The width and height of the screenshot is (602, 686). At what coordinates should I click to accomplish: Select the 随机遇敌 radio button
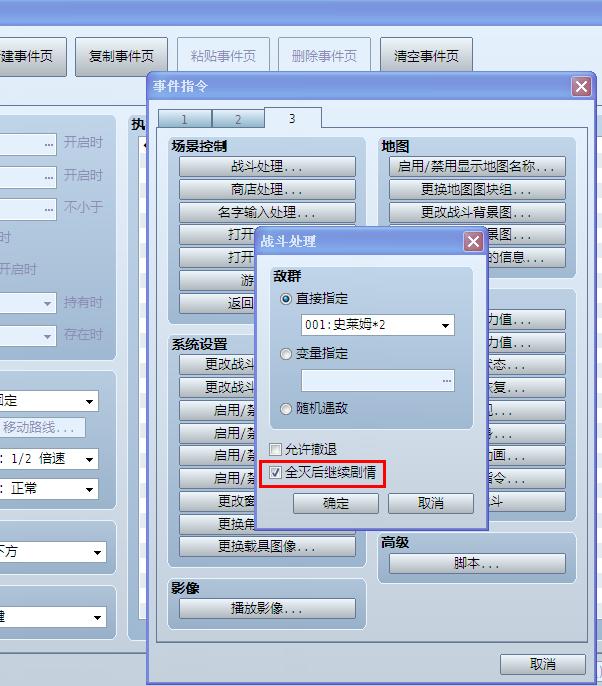[x=286, y=409]
